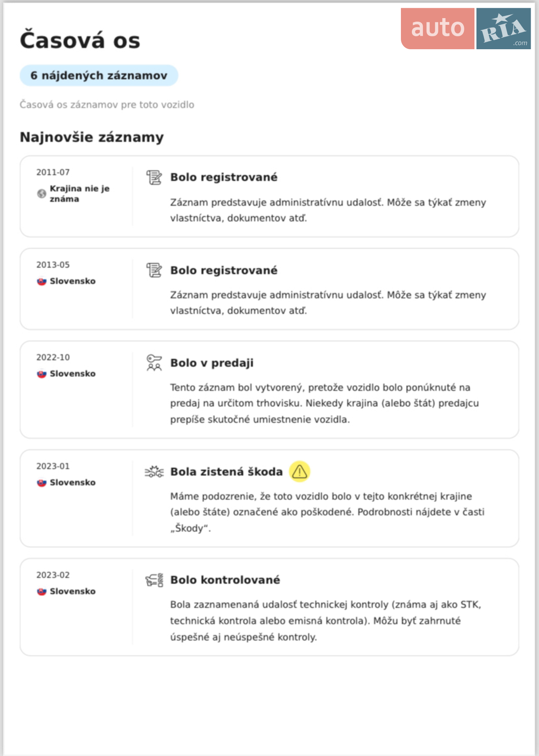Click the auto logo block
The image size is (539, 756).
[x=437, y=28]
